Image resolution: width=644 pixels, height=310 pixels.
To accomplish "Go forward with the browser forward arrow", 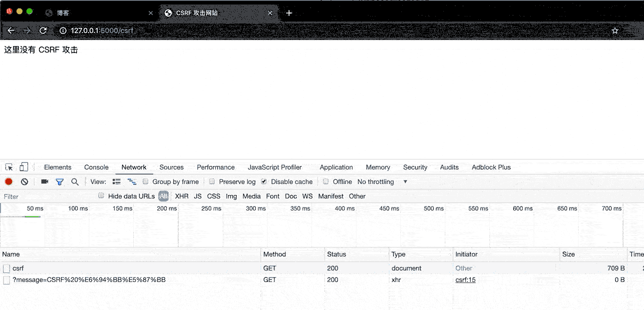I will pos(27,30).
